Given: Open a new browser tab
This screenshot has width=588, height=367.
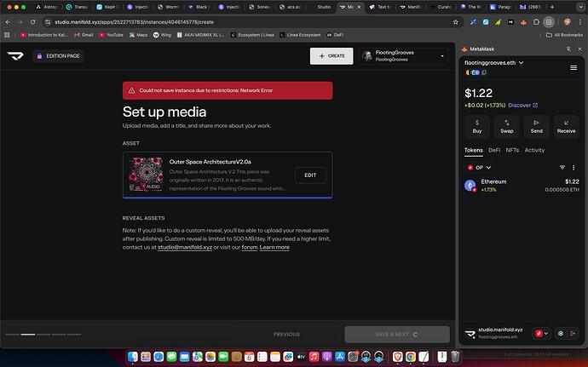Looking at the screenshot, I should pyautogui.click(x=552, y=7).
